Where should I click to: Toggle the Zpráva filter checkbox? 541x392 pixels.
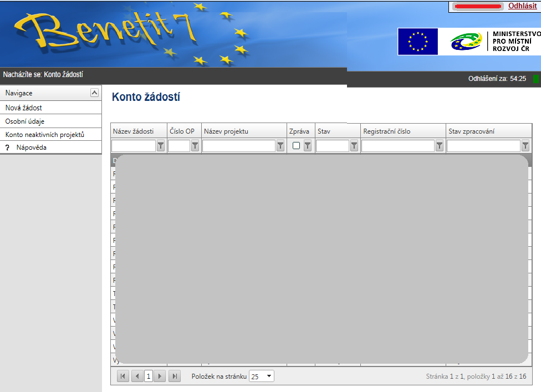pyautogui.click(x=296, y=146)
